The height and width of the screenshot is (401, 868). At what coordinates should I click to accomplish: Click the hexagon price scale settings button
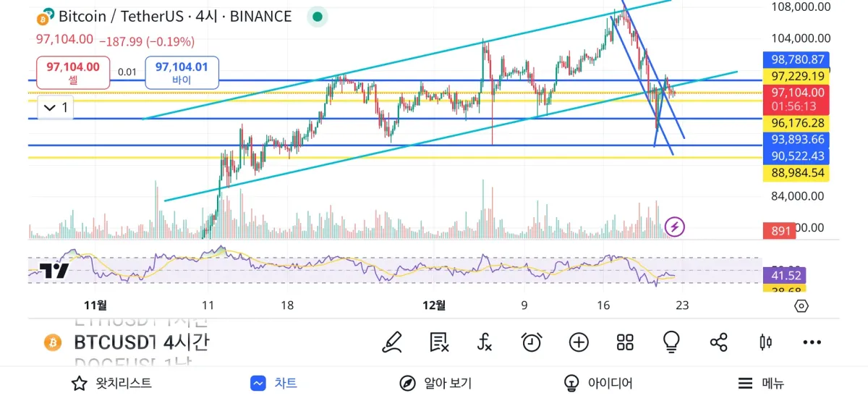(x=801, y=305)
